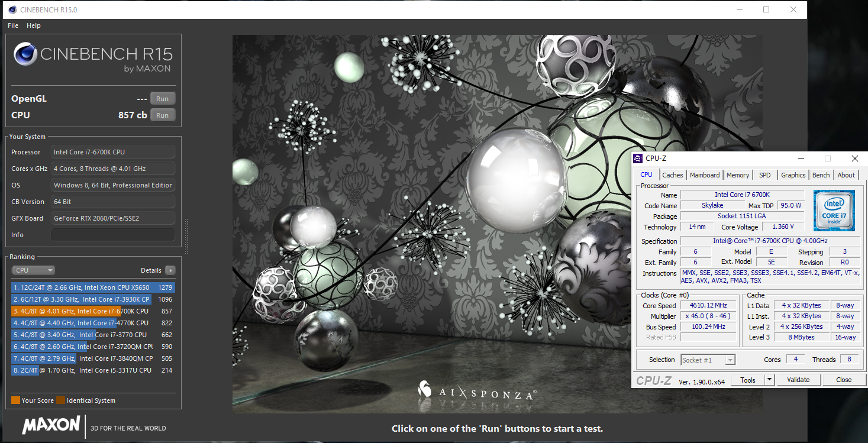Click the CPU-Z title bar icon
The width and height of the screenshot is (868, 443).
[638, 159]
